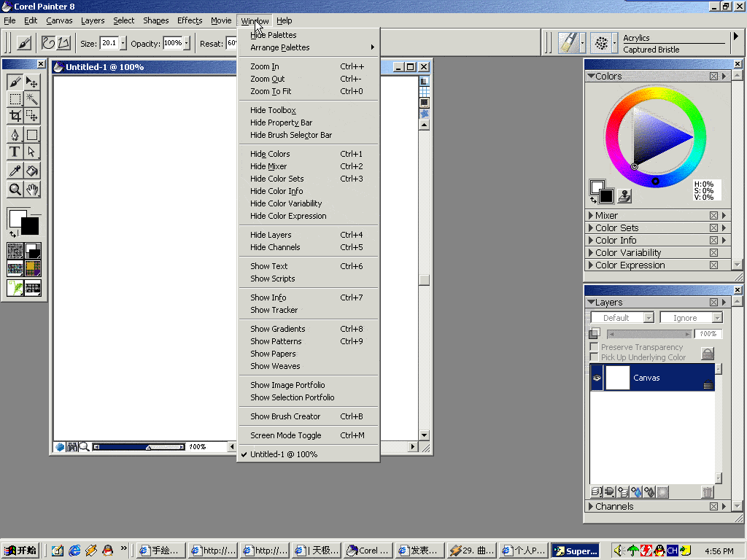Choose Show Gradients menu item
Viewport: 747px width, 560px height.
pos(309,329)
